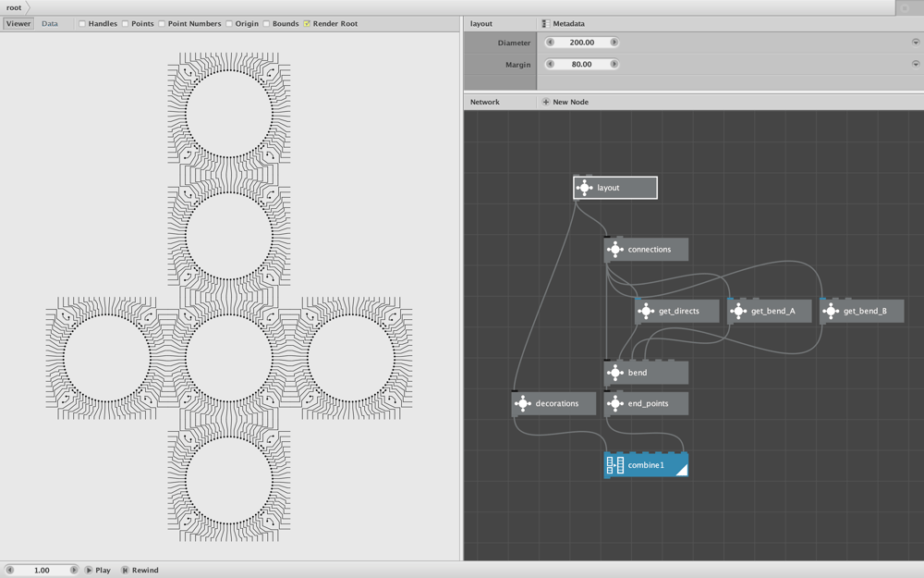Toggle the Origin checkbox
This screenshot has width=924, height=578.
(228, 24)
